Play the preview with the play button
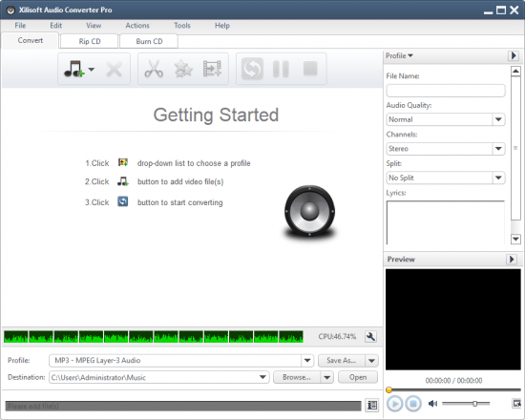Screen dimensions: 525x420 tap(395, 404)
